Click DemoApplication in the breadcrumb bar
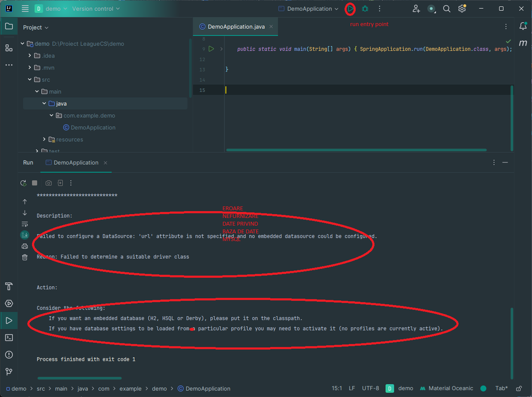This screenshot has width=532, height=397. tap(204, 389)
